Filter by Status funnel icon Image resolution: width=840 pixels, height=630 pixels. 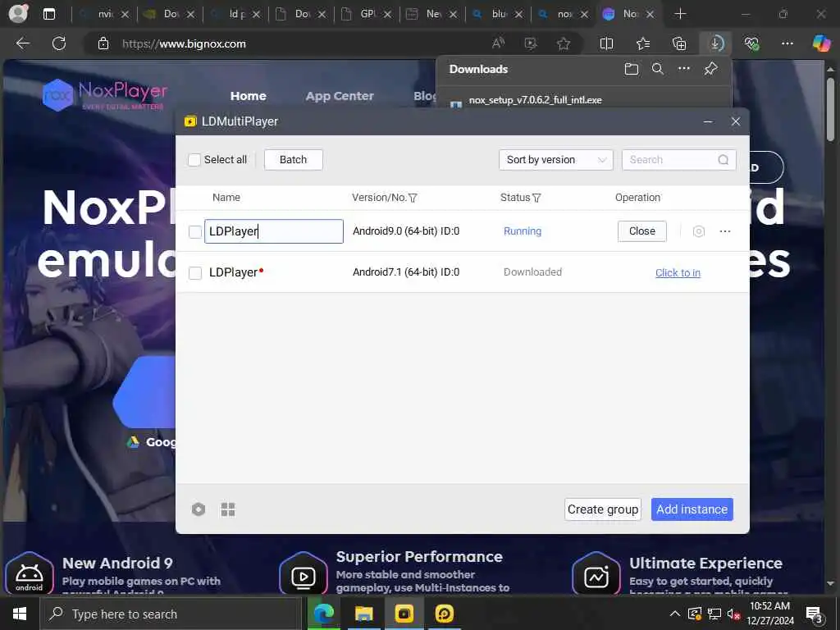(x=536, y=198)
